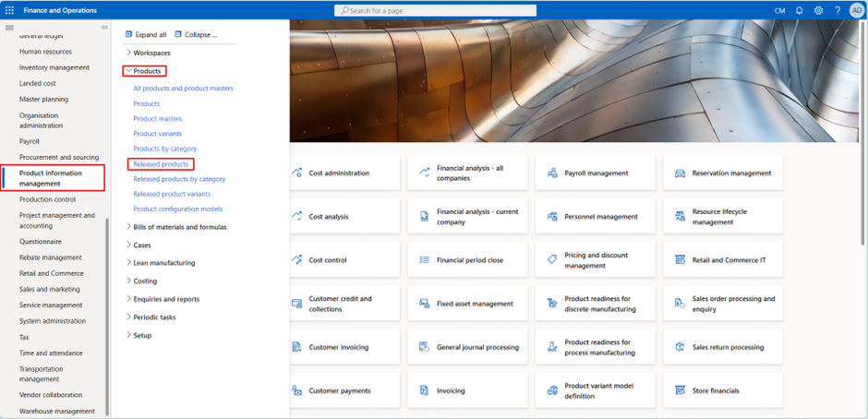Click Pricing and discount management icon

[x=552, y=259]
